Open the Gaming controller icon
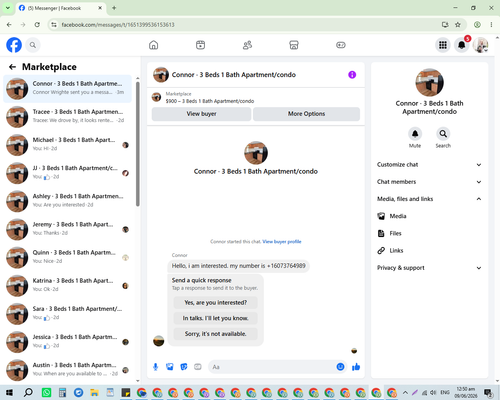The height and width of the screenshot is (400, 500). click(341, 45)
